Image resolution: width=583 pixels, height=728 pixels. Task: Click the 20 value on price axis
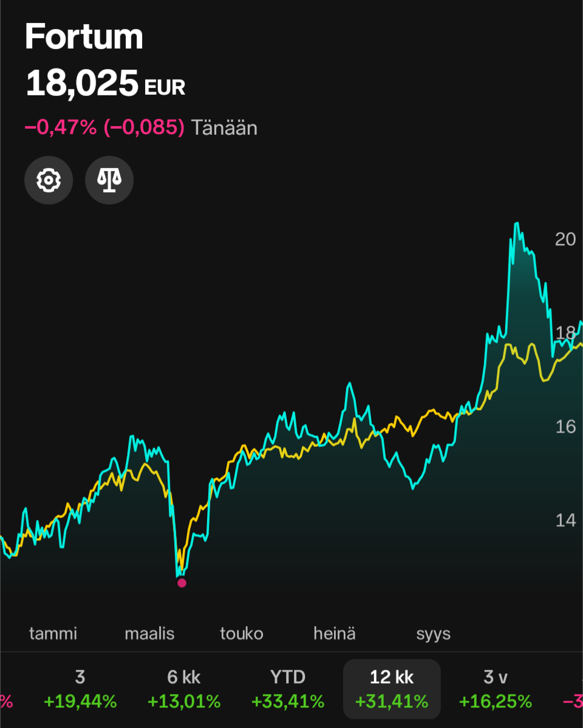565,239
